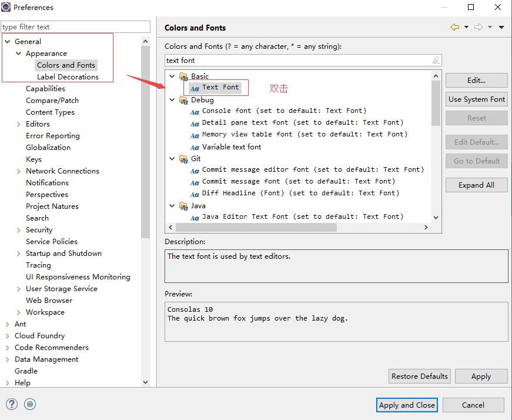Select Gradle preference page

(x=26, y=371)
